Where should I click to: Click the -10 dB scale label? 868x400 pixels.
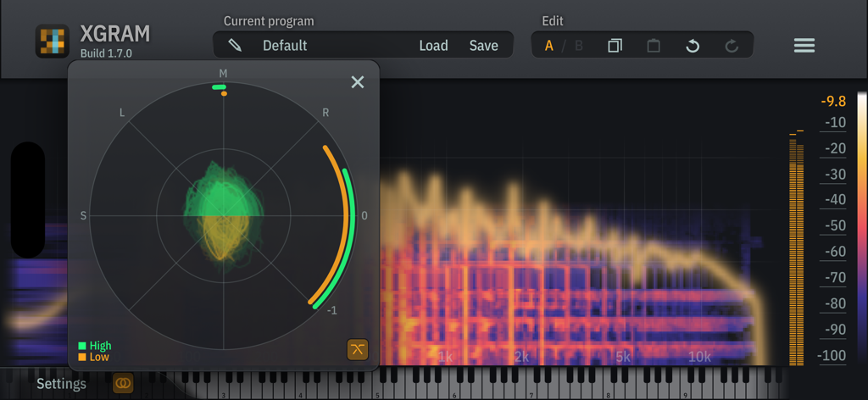pos(835,122)
